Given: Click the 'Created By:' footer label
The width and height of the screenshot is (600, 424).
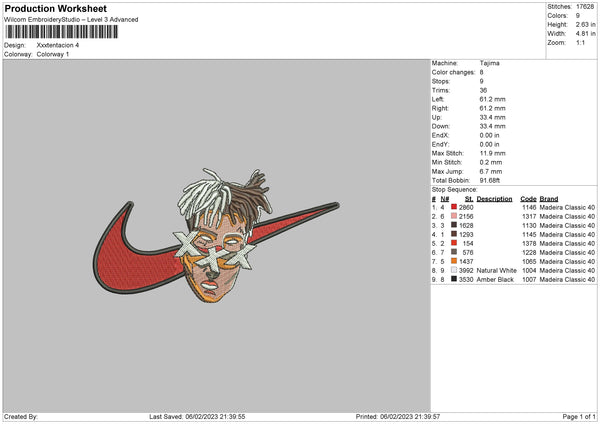Looking at the screenshot, I should pyautogui.click(x=21, y=416).
